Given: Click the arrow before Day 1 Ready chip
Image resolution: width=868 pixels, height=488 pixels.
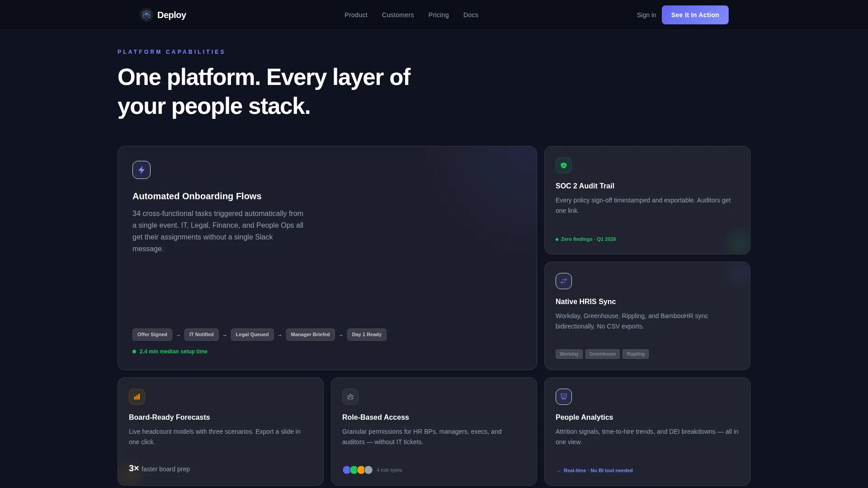Looking at the screenshot, I should coord(341,335).
